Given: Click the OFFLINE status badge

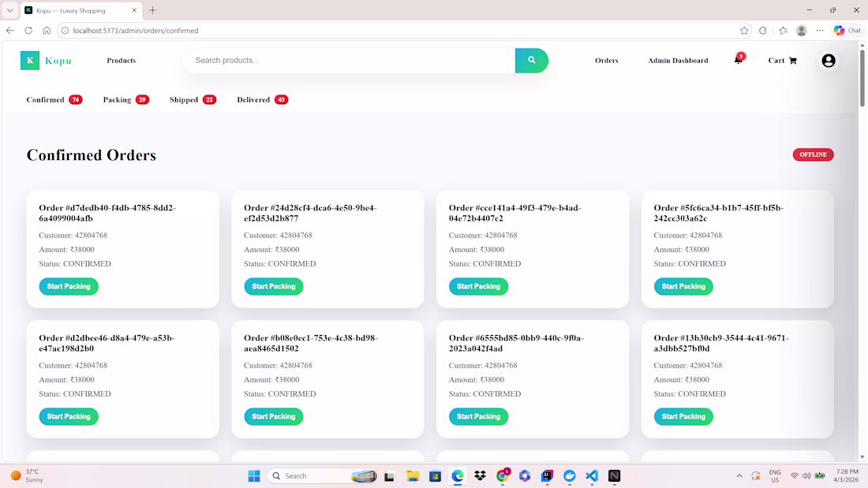Looking at the screenshot, I should pyautogui.click(x=813, y=155).
